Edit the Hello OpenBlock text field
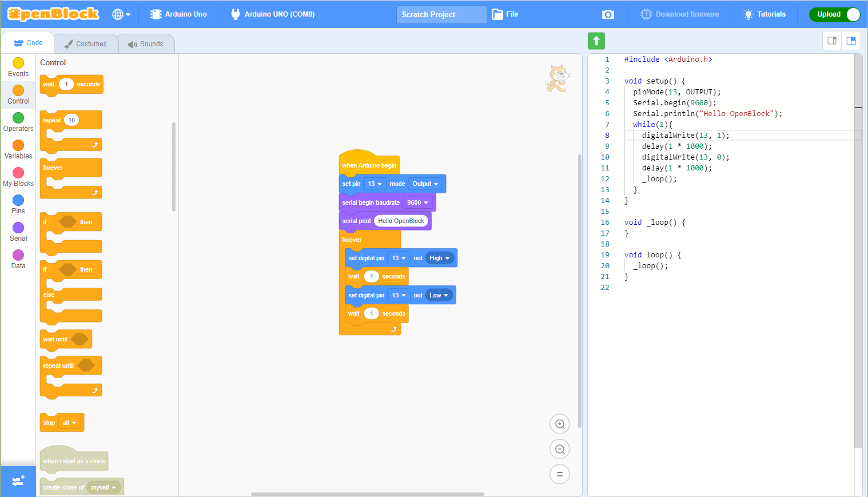 [401, 221]
